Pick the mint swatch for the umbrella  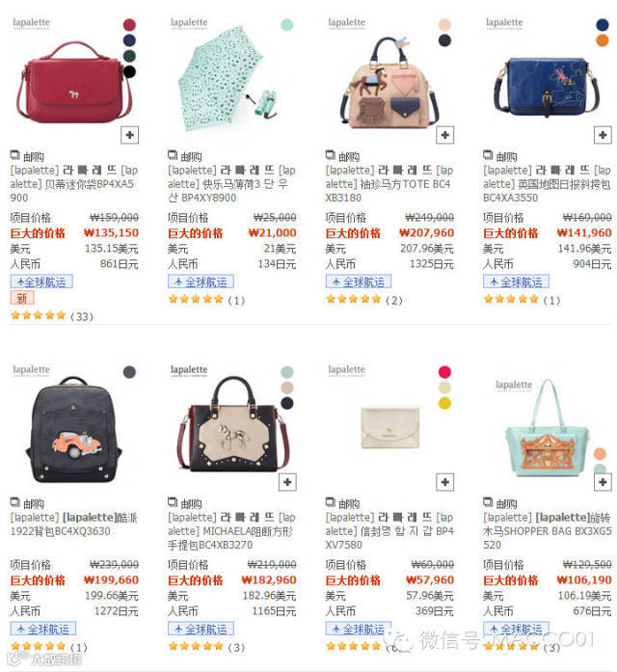287,25
